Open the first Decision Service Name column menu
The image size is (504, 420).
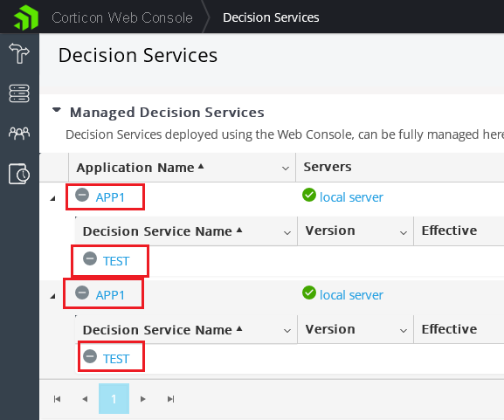(x=287, y=232)
